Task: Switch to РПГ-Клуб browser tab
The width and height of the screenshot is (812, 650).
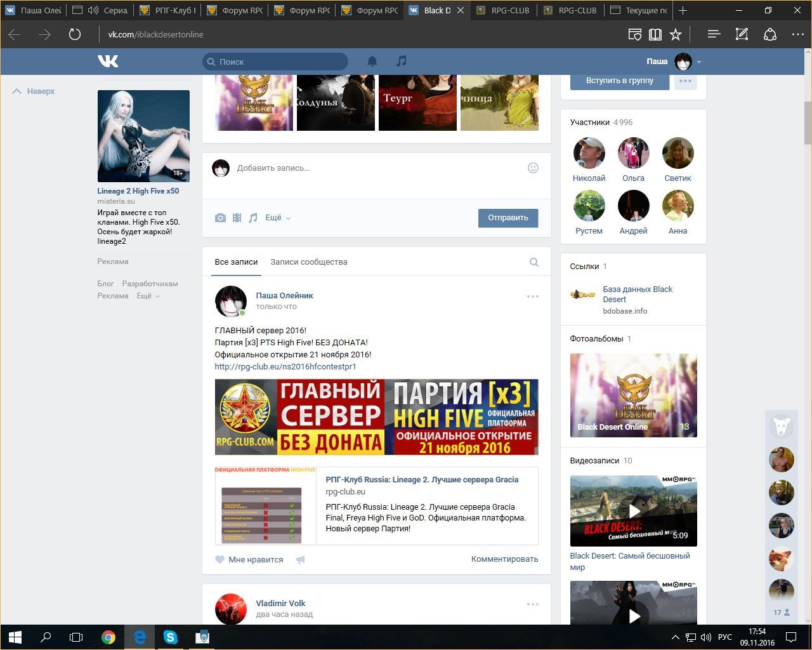Action: 167,10
